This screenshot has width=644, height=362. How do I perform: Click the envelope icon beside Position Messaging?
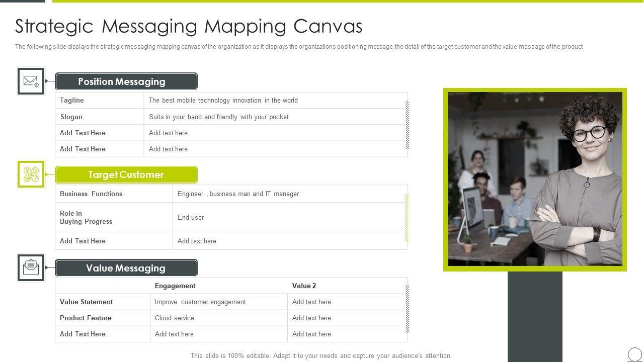(31, 81)
